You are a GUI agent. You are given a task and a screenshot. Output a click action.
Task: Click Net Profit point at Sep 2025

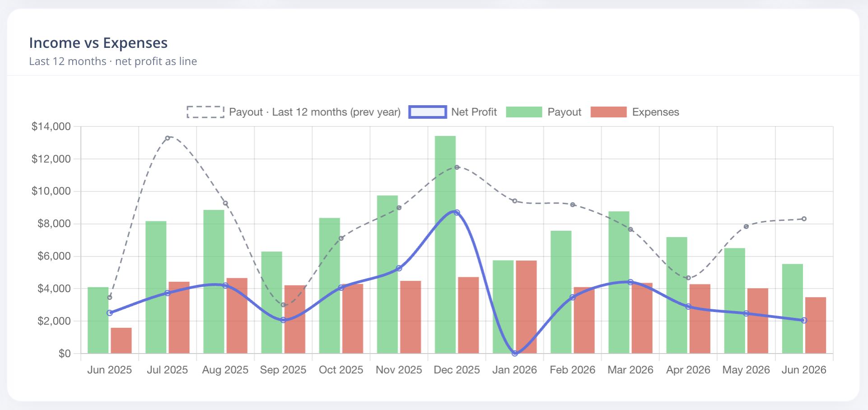283,320
